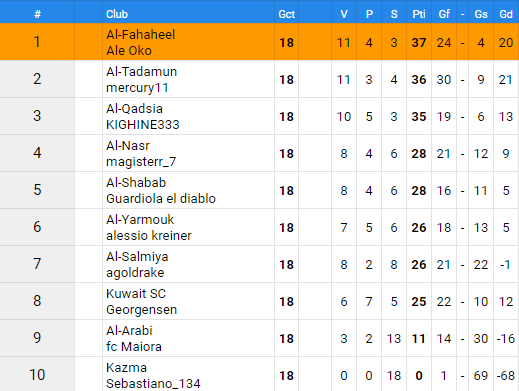519x391 pixels.
Task: Open the Al-Yarmouk club page
Action: click(140, 220)
